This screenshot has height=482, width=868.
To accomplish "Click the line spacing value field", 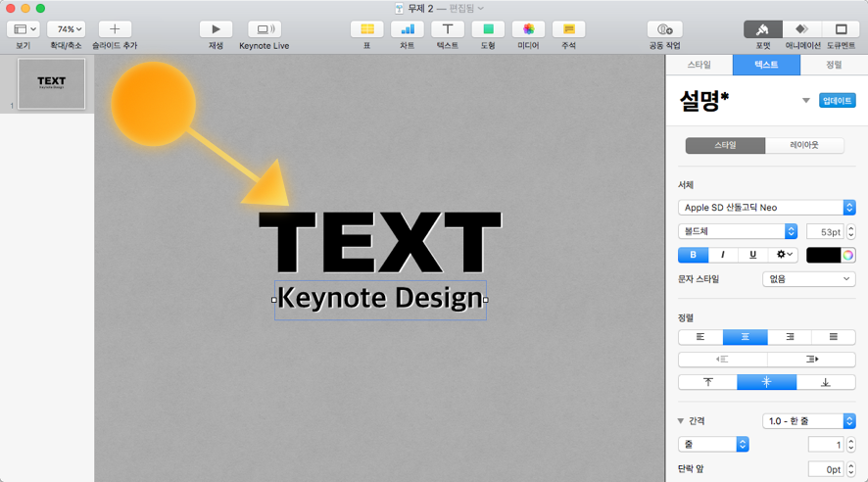I will 825,445.
